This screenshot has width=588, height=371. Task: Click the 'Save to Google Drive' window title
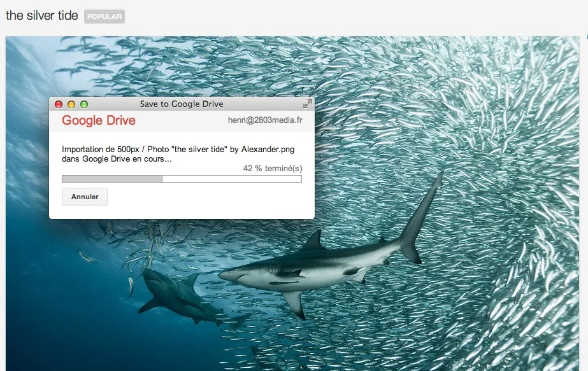(182, 104)
